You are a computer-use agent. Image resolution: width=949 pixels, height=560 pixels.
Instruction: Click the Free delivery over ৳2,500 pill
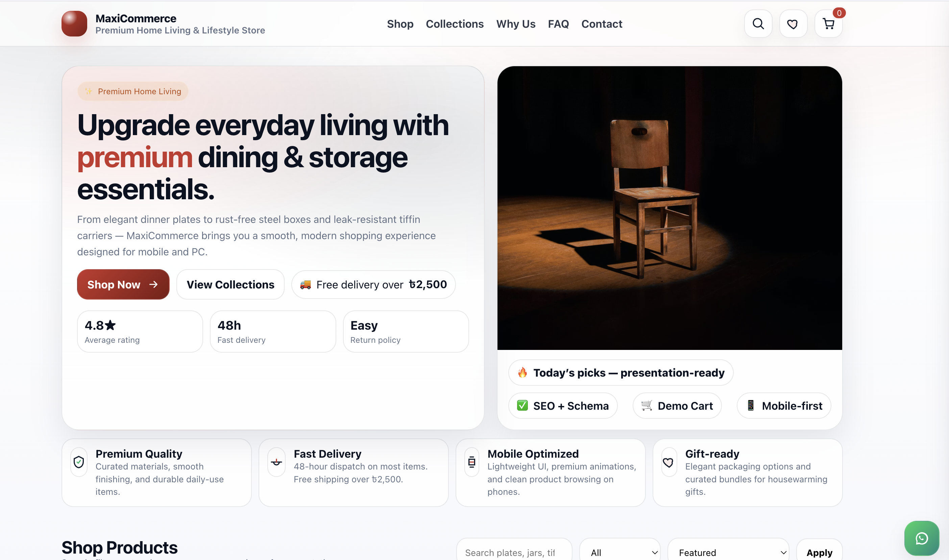click(373, 284)
